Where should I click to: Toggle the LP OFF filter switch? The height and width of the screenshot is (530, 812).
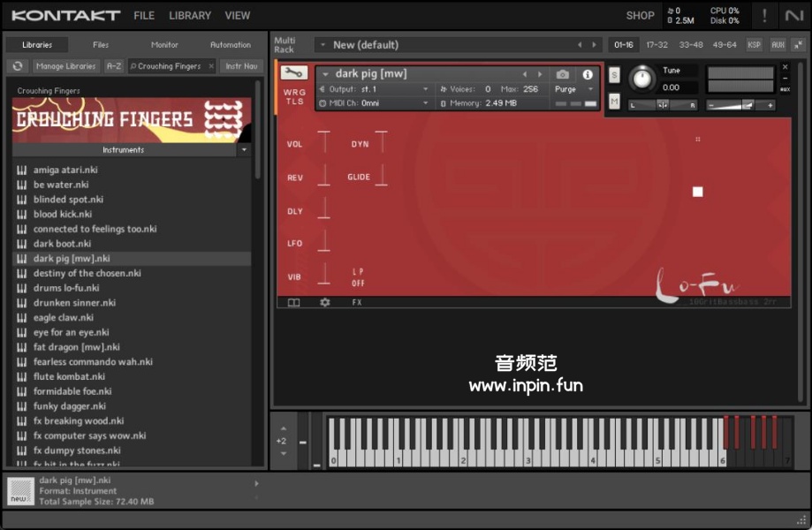tap(358, 277)
